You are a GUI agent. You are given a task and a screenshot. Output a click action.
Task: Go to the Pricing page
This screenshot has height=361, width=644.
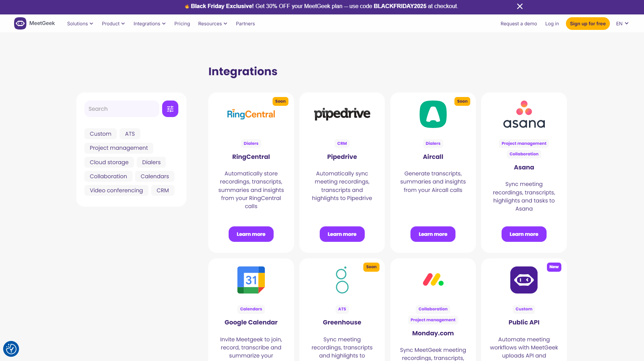click(182, 24)
